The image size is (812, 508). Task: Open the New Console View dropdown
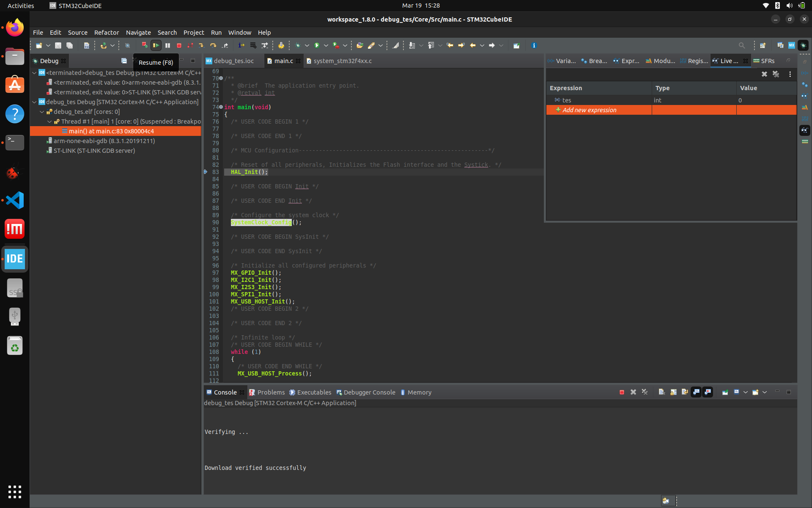(765, 392)
